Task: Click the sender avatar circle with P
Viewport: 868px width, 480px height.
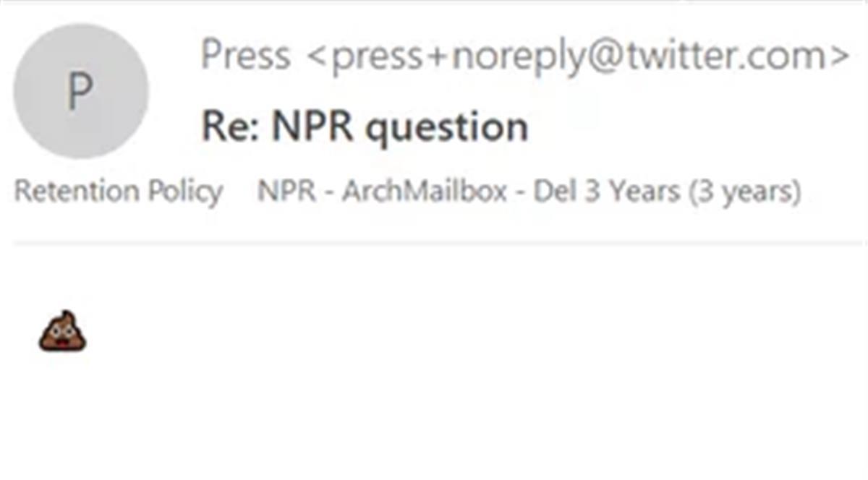Action: 80,92
